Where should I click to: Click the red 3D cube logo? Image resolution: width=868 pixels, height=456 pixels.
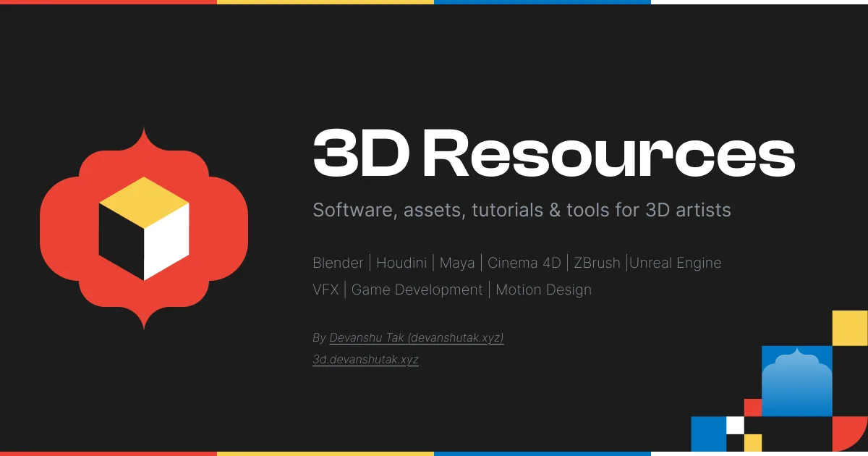[144, 229]
